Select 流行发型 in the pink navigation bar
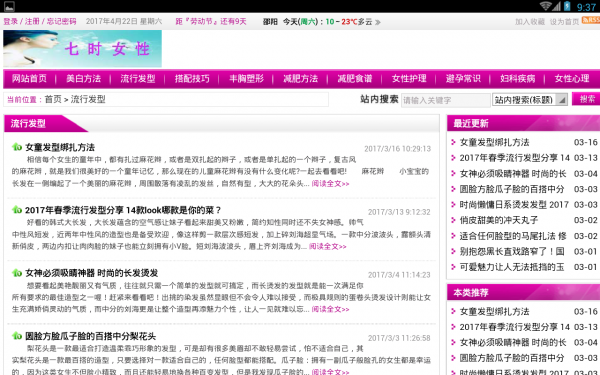 (x=138, y=78)
